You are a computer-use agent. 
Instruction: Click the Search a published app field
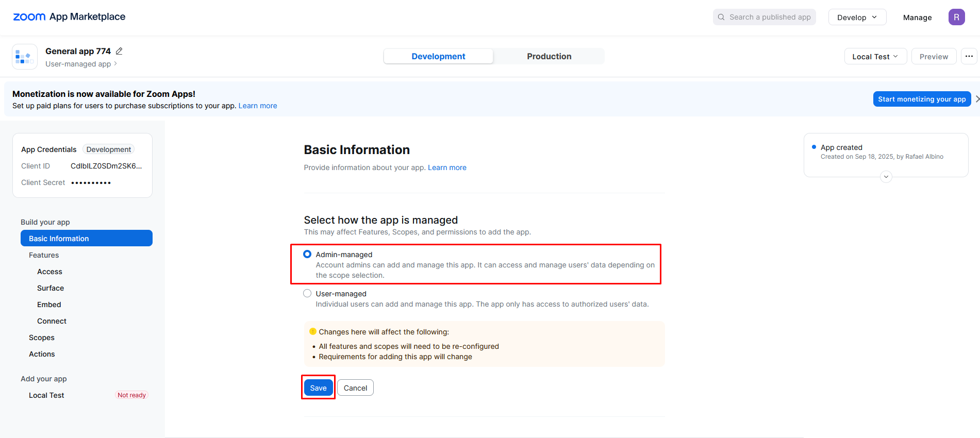click(x=770, y=17)
